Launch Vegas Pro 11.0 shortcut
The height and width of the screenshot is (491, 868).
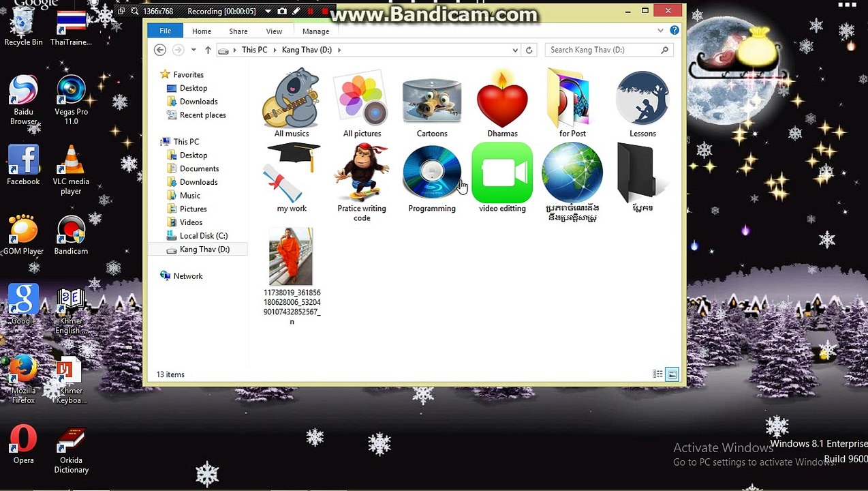71,100
